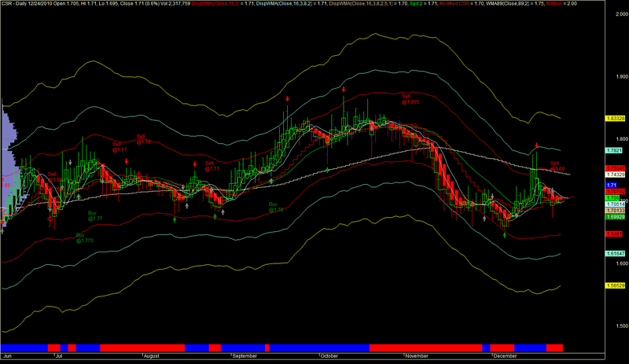Click the Jul label on the date axis

pos(58,356)
